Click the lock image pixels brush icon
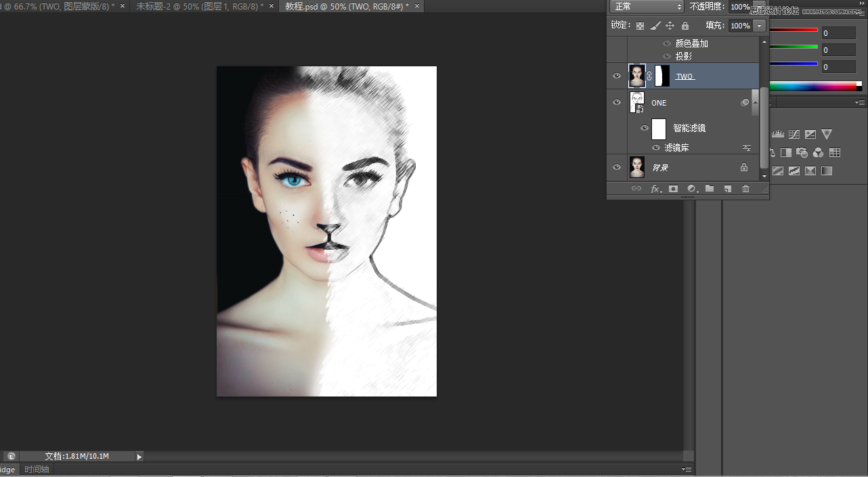The height and width of the screenshot is (477, 868). (655, 26)
